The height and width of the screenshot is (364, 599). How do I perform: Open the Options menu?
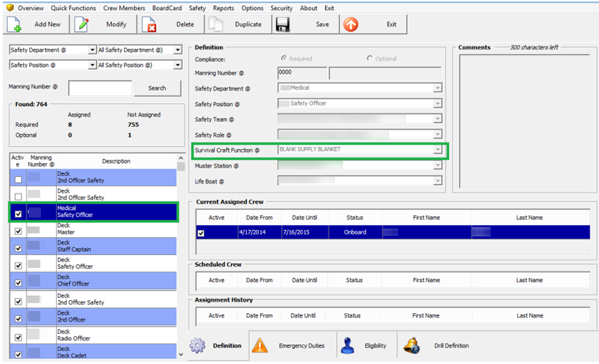point(252,8)
